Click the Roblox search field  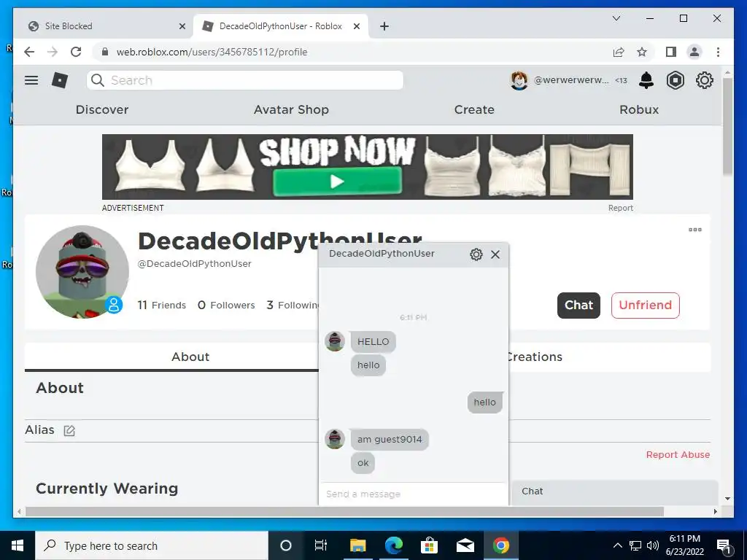245,80
